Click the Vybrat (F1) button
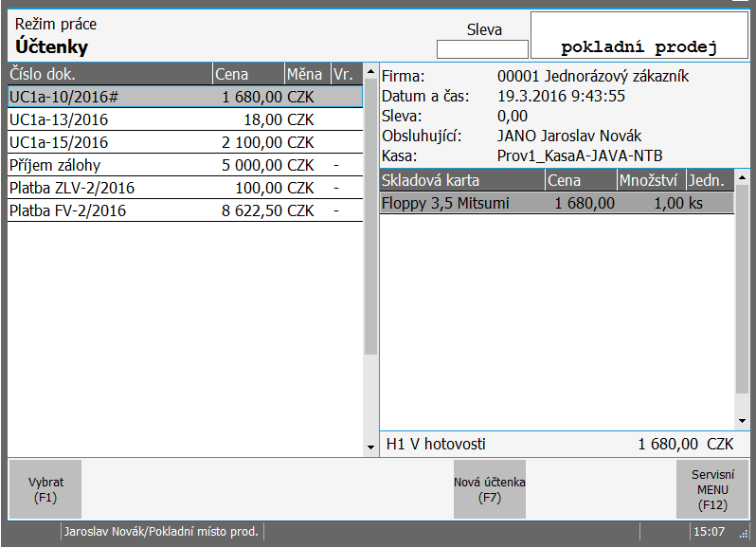Image resolution: width=756 pixels, height=548 pixels. pos(45,489)
